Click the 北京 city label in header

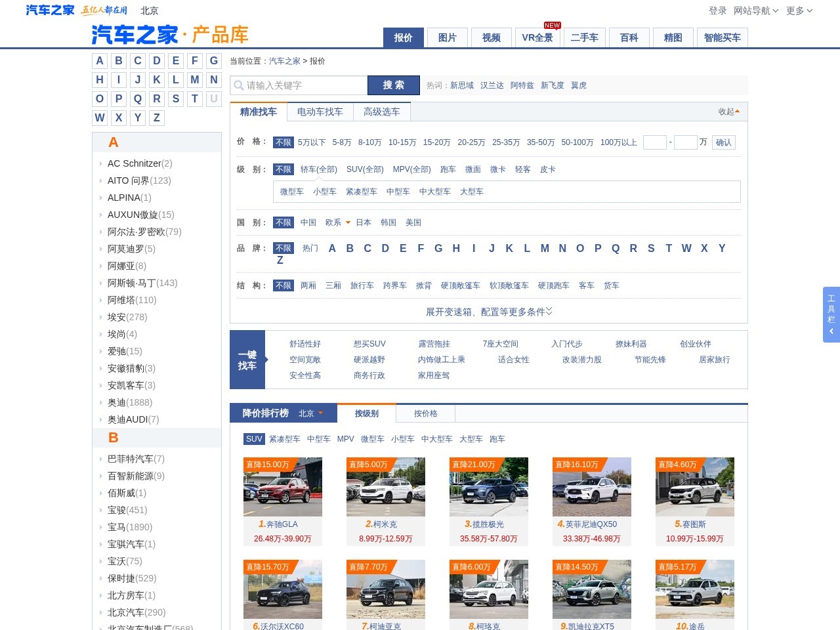tap(150, 10)
